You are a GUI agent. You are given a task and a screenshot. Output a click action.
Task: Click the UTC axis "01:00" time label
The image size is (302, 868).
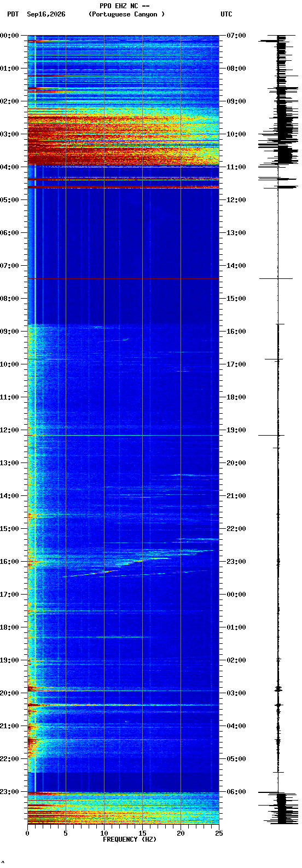(x=236, y=627)
